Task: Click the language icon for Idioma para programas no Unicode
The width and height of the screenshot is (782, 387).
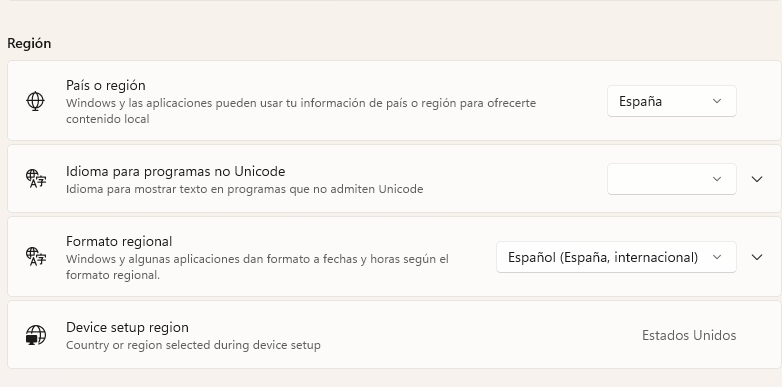Action: pyautogui.click(x=35, y=179)
